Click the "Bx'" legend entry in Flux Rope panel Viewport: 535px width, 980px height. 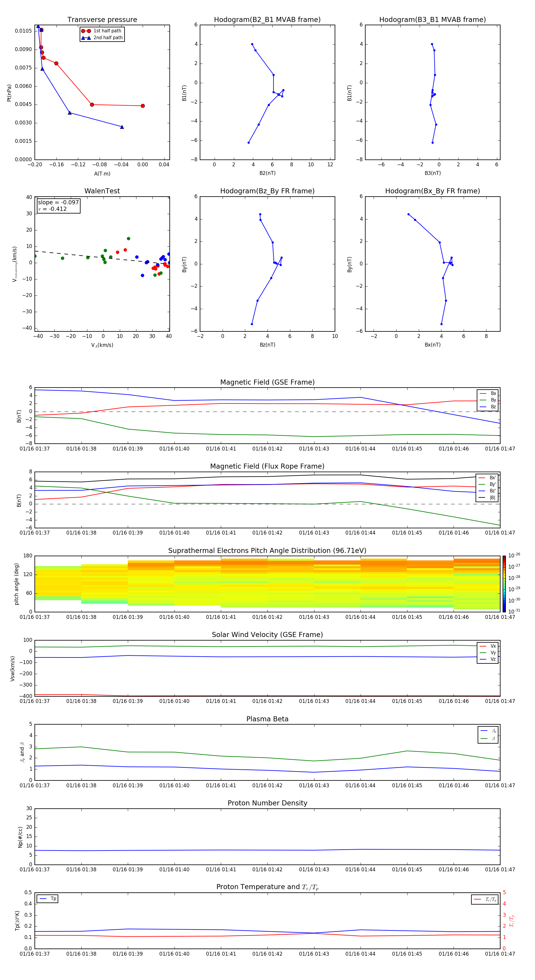(x=487, y=478)
